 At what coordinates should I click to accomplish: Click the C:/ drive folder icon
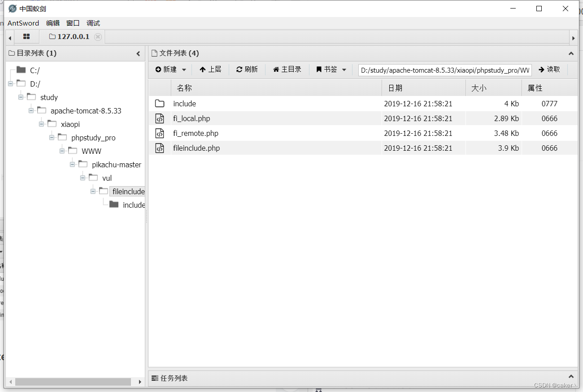click(x=21, y=70)
